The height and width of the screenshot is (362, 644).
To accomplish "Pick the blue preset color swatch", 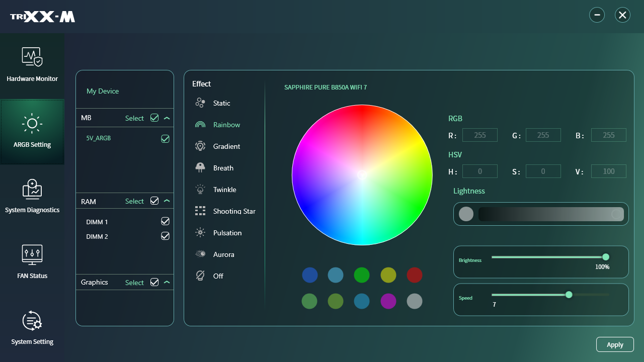I will pyautogui.click(x=310, y=275).
